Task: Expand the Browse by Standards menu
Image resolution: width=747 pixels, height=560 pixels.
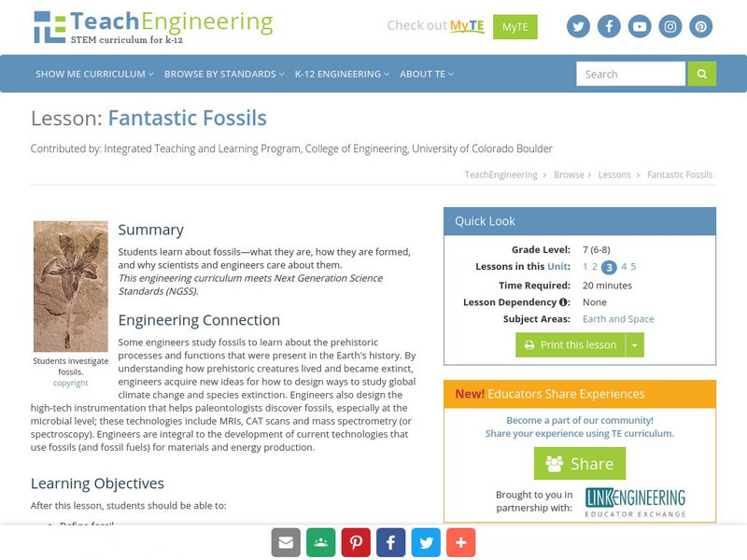Action: pyautogui.click(x=224, y=74)
